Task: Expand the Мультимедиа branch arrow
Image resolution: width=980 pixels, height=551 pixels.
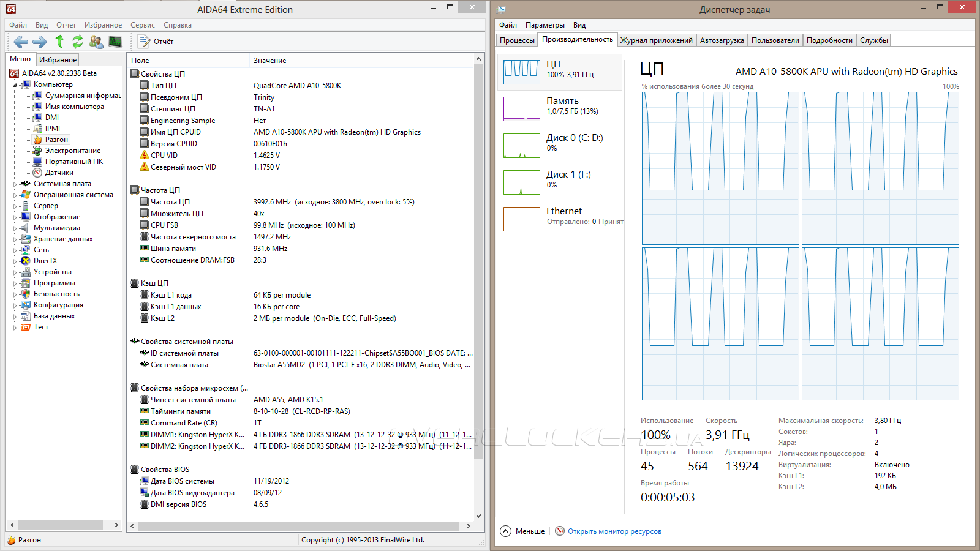Action: click(x=15, y=228)
